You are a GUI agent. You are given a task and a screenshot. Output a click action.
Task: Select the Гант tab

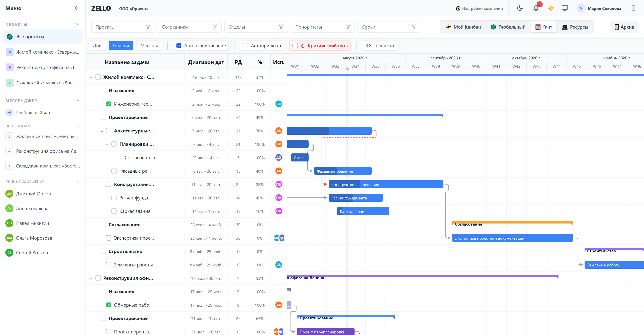pos(544,27)
